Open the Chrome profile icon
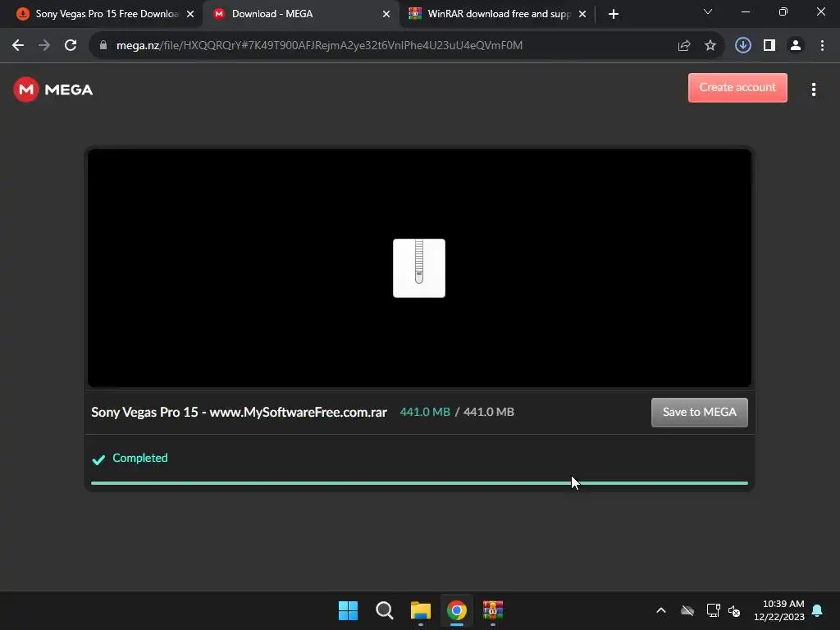This screenshot has height=630, width=840. [796, 46]
